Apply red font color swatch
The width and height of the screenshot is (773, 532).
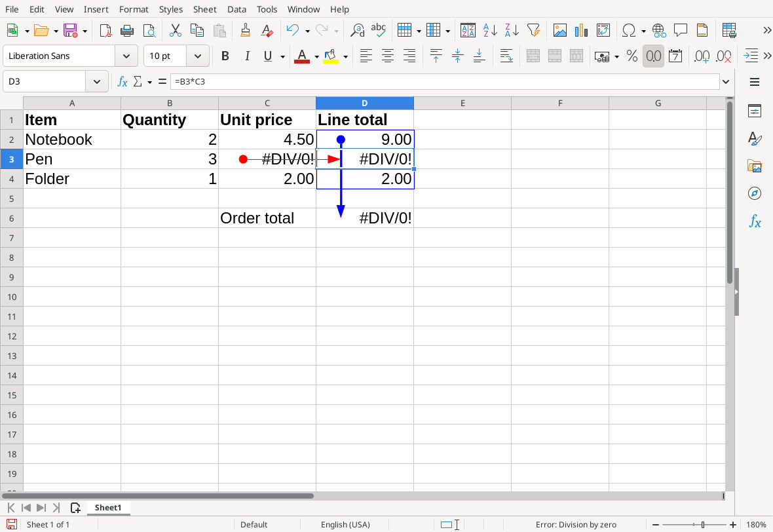pyautogui.click(x=302, y=56)
